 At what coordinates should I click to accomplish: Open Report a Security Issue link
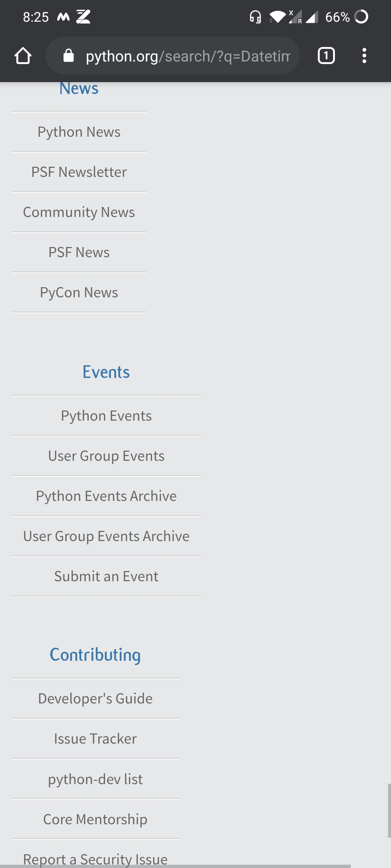click(95, 859)
